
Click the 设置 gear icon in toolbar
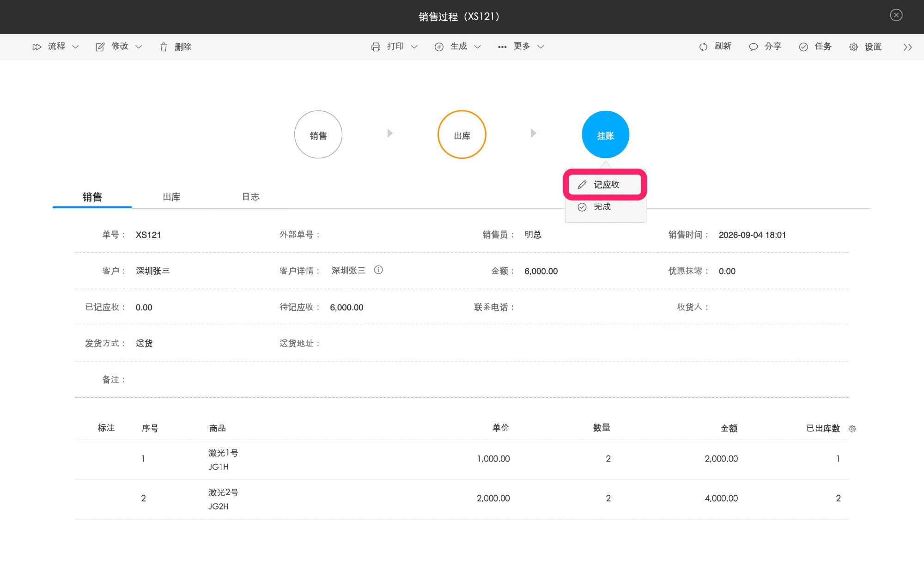(853, 47)
